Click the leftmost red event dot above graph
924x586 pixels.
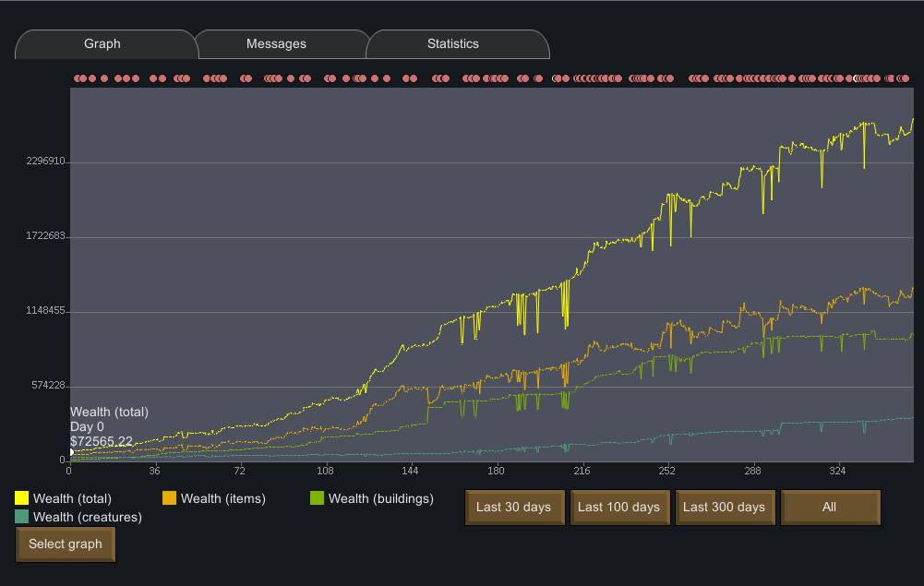click(78, 78)
